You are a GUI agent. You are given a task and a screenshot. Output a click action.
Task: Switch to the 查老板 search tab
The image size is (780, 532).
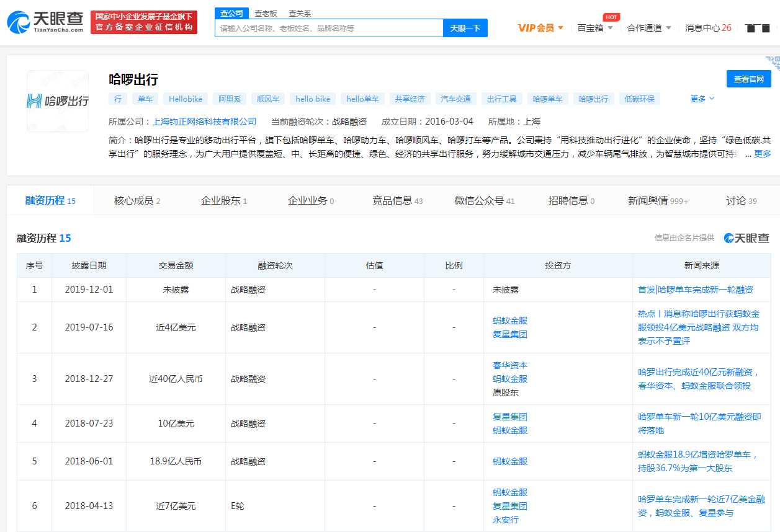[x=266, y=13]
